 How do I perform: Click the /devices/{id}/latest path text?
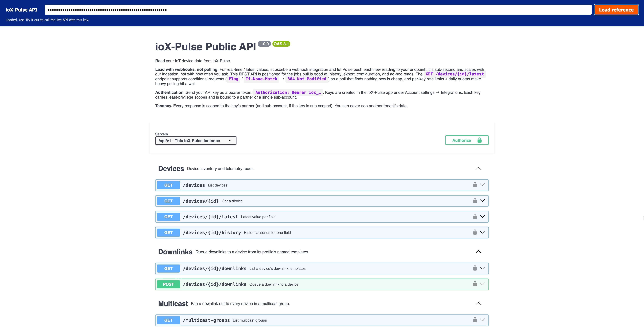click(210, 217)
